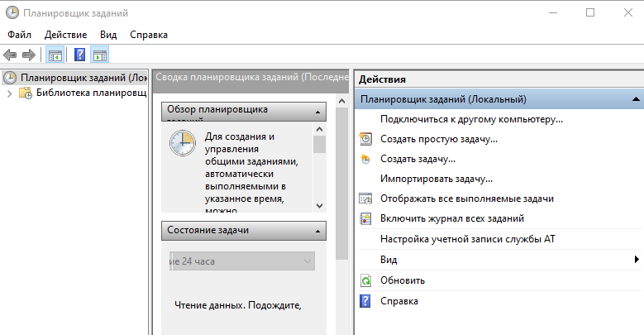
Task: Click the Включить журнал всех заданий icon
Action: click(x=366, y=218)
